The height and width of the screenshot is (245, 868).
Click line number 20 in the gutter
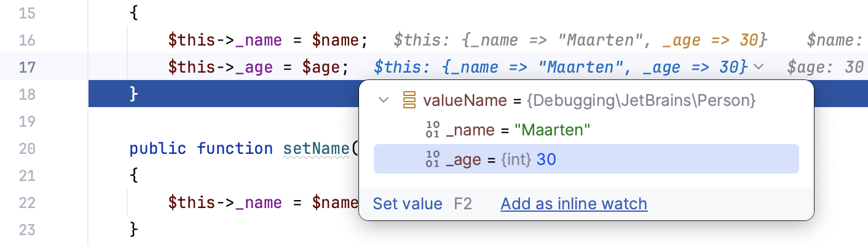click(27, 148)
